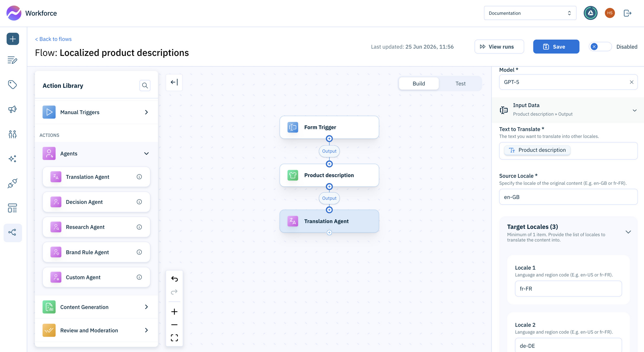Expand Review and Moderation category

pyautogui.click(x=96, y=330)
